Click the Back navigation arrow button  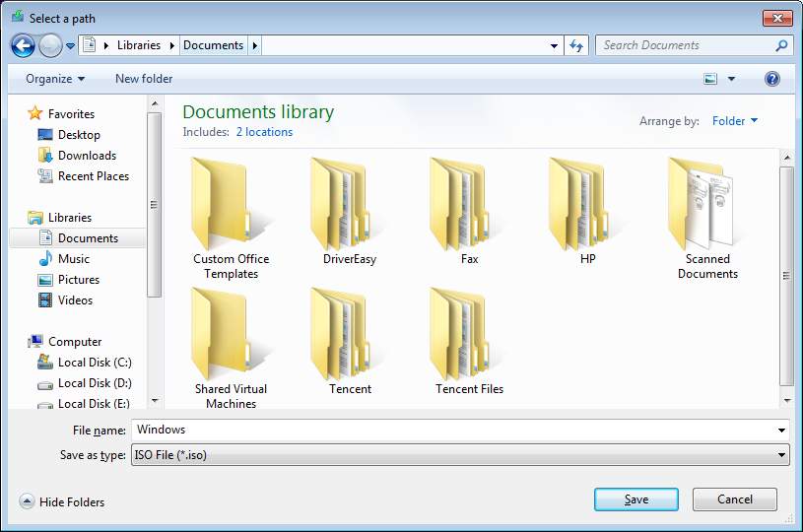pos(23,45)
